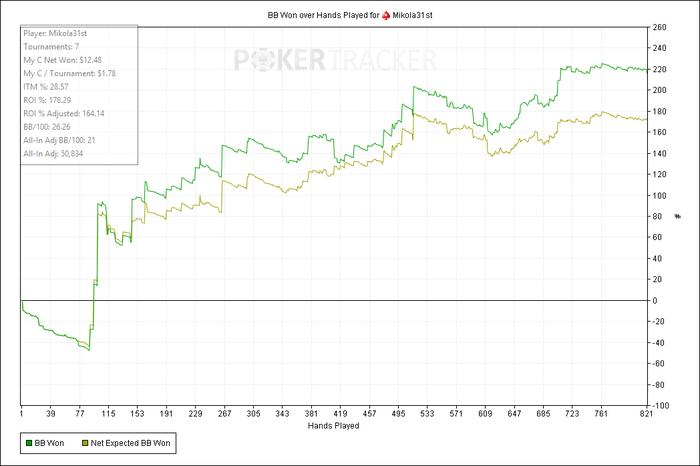
Task: Click the Player: Mikola31st stat line
Action: [x=55, y=33]
